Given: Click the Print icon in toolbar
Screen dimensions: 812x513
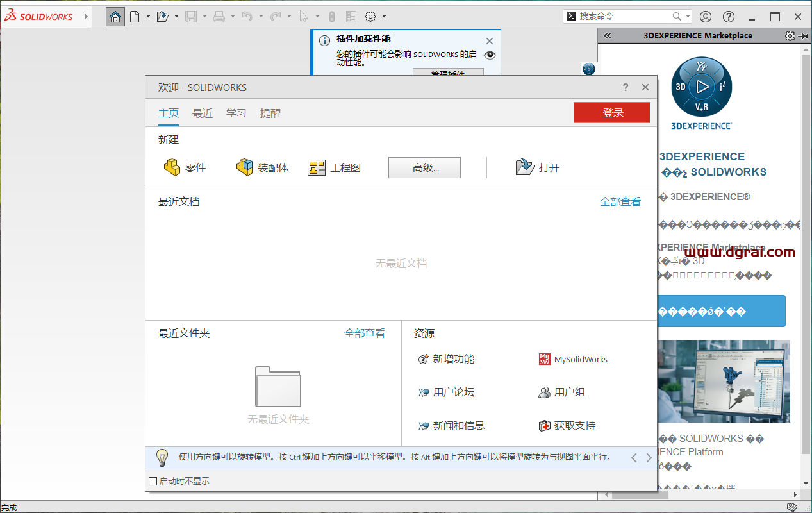Looking at the screenshot, I should tap(219, 17).
